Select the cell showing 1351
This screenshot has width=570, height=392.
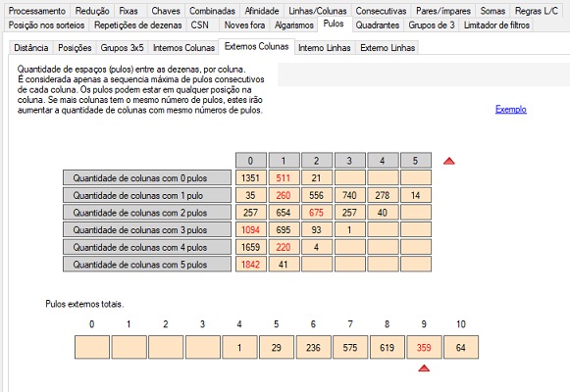(251, 177)
